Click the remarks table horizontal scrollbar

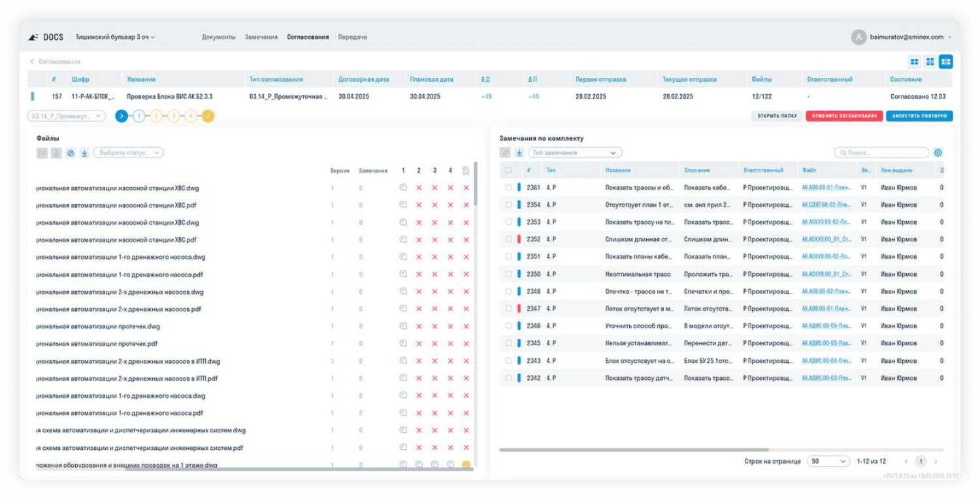click(x=634, y=450)
